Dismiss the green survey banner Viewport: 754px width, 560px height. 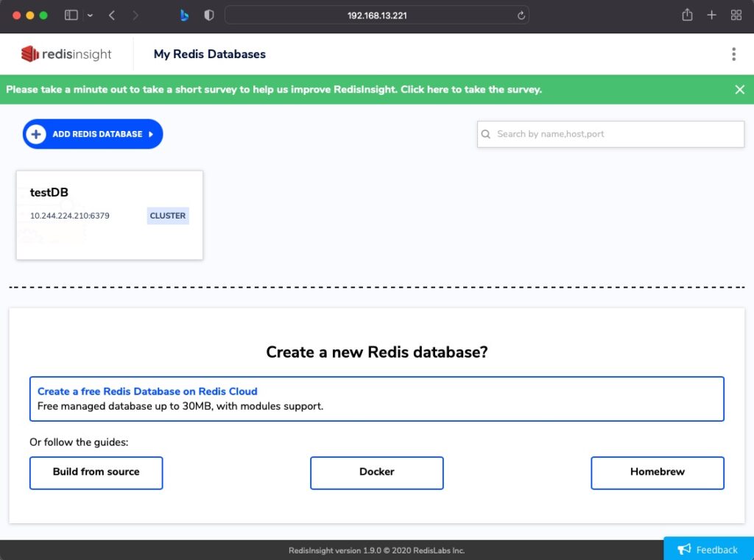[739, 89]
